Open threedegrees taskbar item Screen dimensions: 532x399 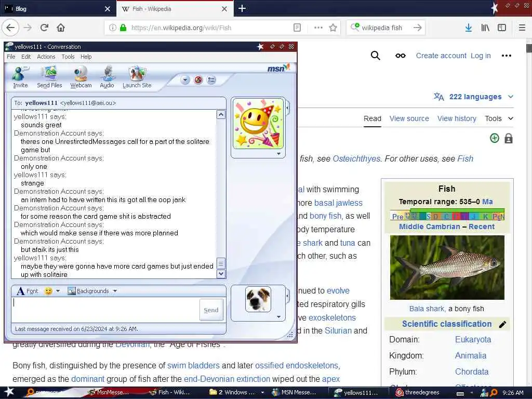click(418, 393)
